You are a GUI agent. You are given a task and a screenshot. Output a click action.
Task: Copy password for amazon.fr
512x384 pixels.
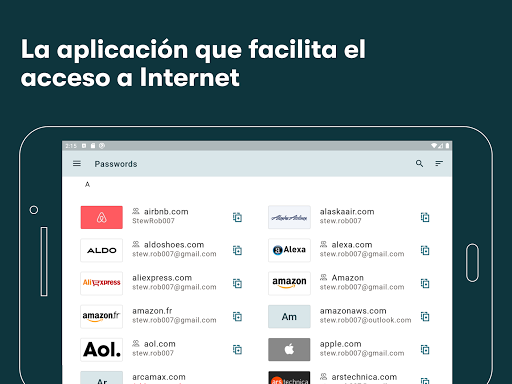237,316
